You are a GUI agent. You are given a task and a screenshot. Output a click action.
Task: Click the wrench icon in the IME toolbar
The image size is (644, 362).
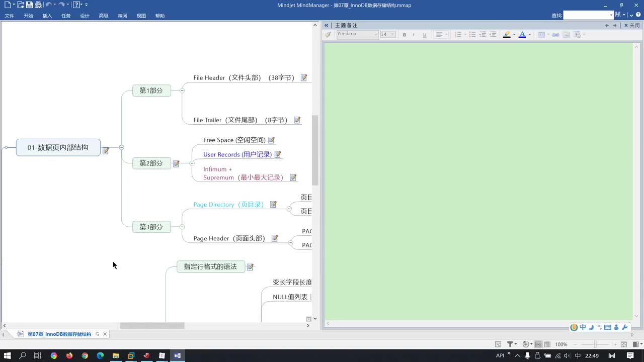pos(625,327)
